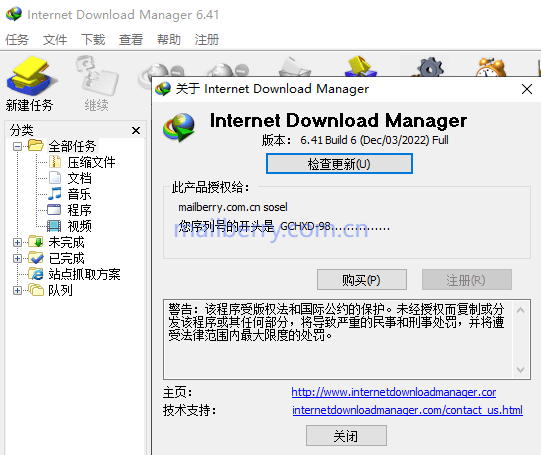Click the 检查更新(U) button
The image size is (541, 455).
(339, 164)
